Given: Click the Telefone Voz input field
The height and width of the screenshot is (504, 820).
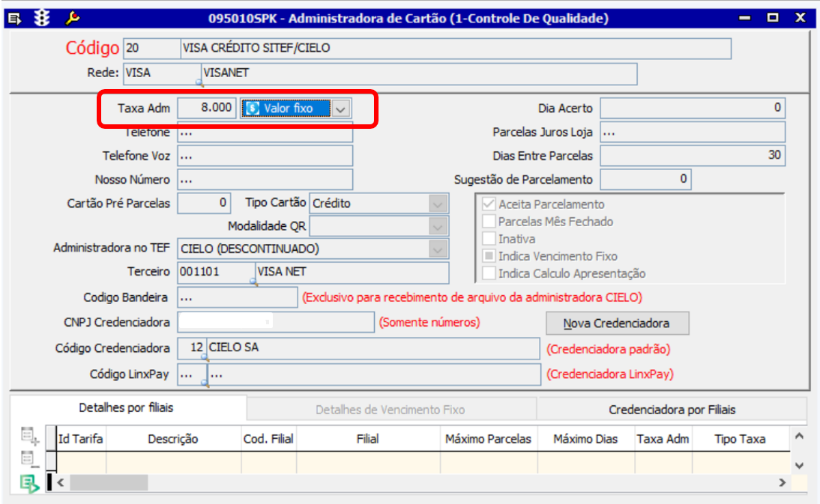Looking at the screenshot, I should click(x=265, y=157).
